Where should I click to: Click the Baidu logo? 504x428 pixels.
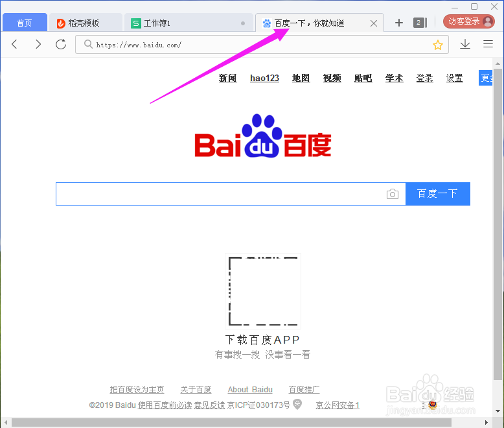[263, 136]
